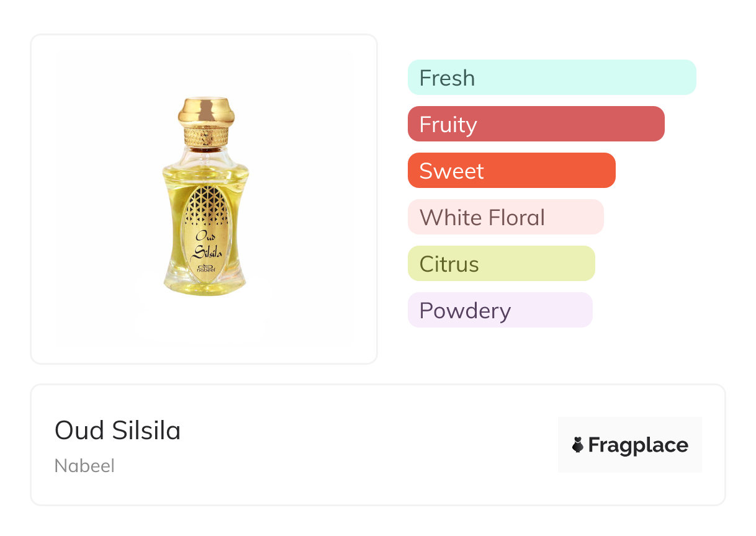Click the oval gold label on bottle

(x=205, y=234)
